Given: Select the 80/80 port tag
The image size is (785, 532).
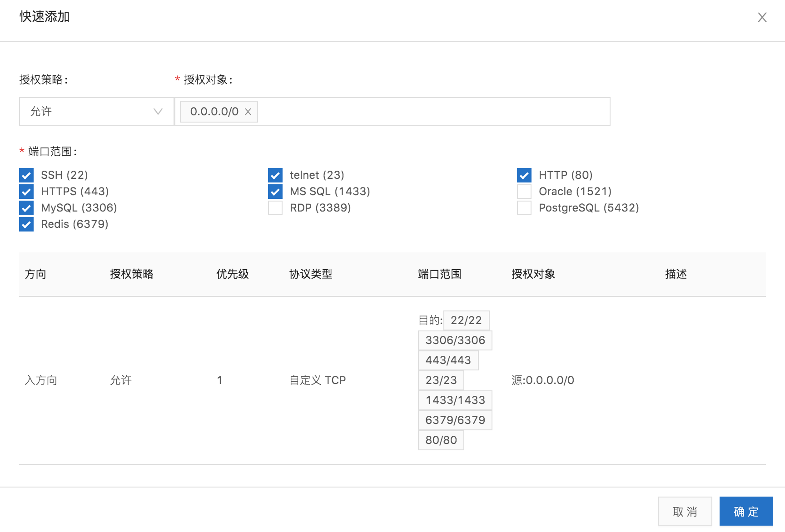Looking at the screenshot, I should [x=441, y=440].
